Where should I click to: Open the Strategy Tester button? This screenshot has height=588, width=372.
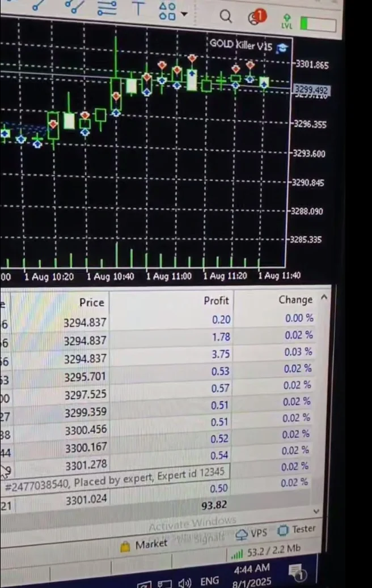(297, 530)
